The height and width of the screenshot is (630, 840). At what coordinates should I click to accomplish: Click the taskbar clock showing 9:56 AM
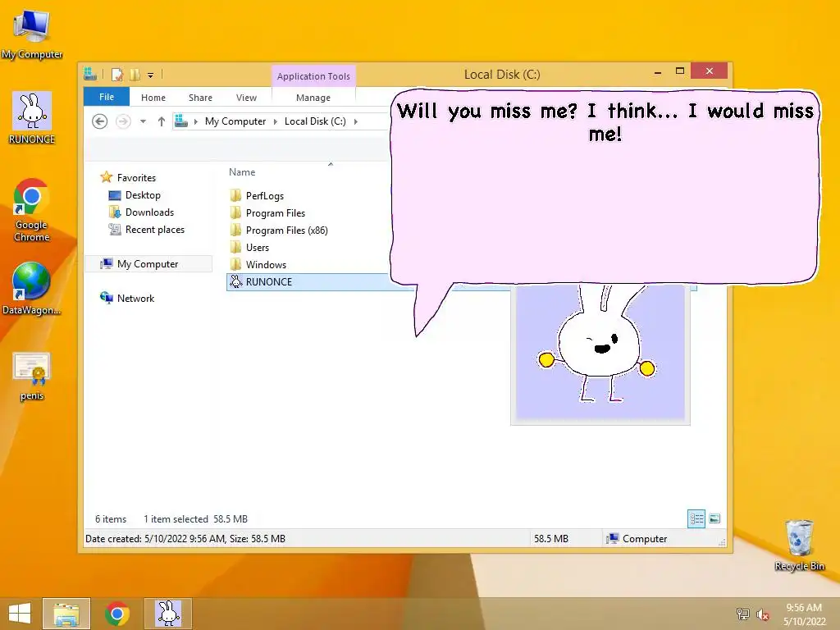tap(804, 614)
